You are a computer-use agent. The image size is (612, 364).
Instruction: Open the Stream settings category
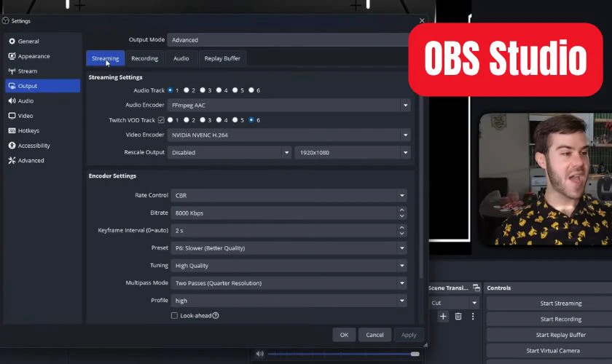click(42, 71)
